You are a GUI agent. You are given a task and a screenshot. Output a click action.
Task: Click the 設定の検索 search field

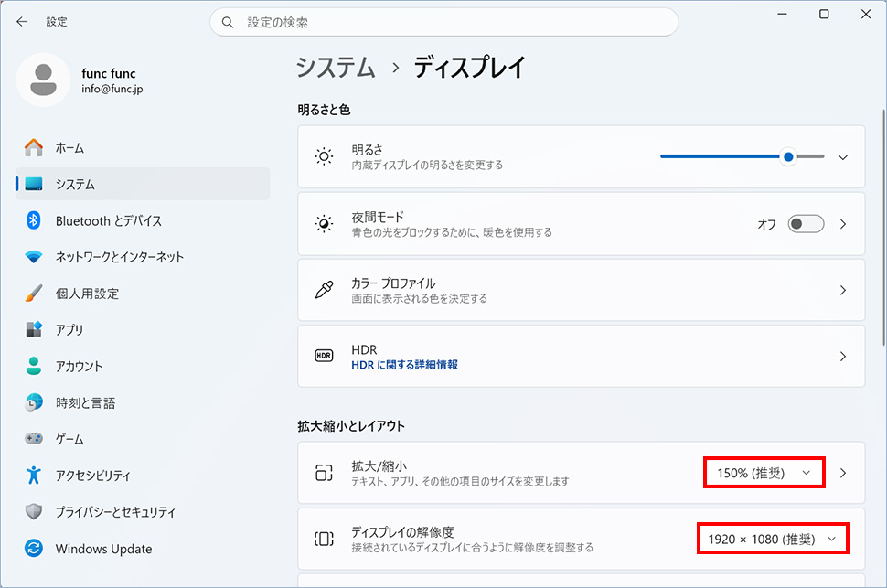point(444,21)
